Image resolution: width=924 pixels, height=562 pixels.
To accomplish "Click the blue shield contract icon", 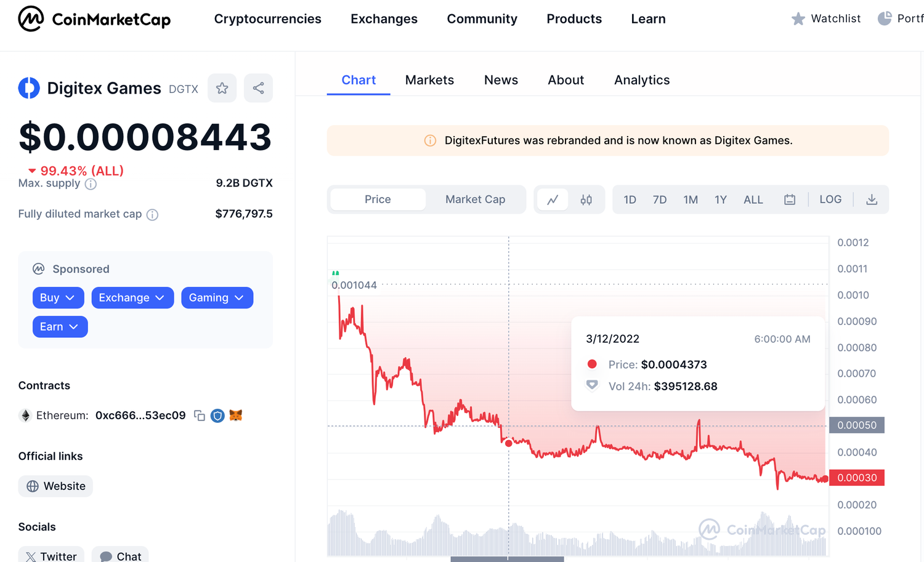I will [217, 415].
